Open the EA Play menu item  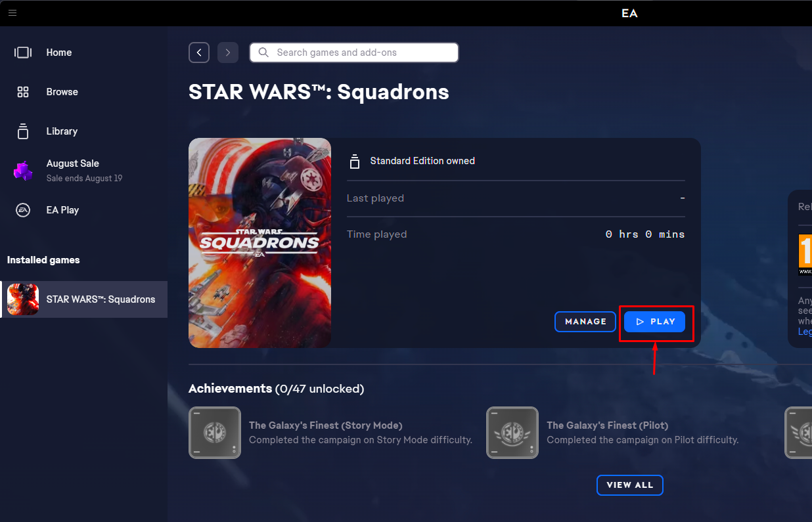point(83,210)
